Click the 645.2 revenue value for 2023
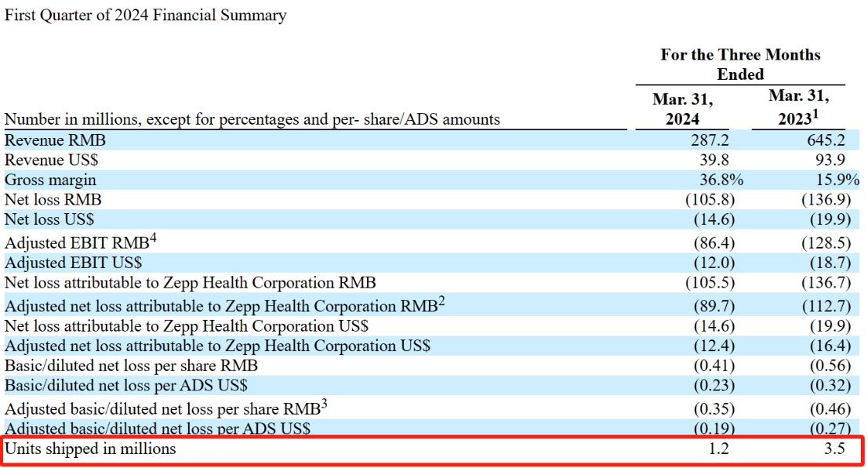868x468 pixels. (826, 140)
